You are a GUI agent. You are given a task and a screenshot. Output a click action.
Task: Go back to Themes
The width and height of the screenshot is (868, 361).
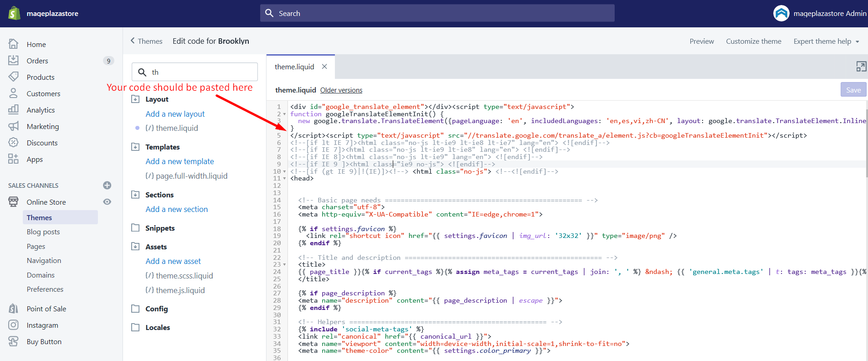point(146,41)
